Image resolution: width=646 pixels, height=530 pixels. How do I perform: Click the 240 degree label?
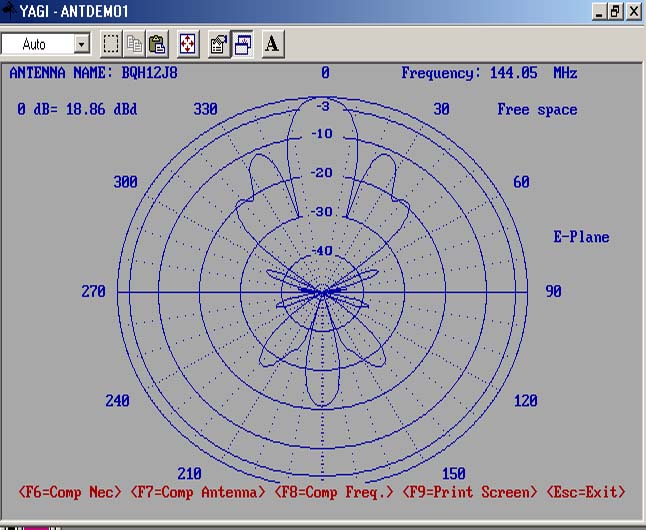(x=117, y=401)
